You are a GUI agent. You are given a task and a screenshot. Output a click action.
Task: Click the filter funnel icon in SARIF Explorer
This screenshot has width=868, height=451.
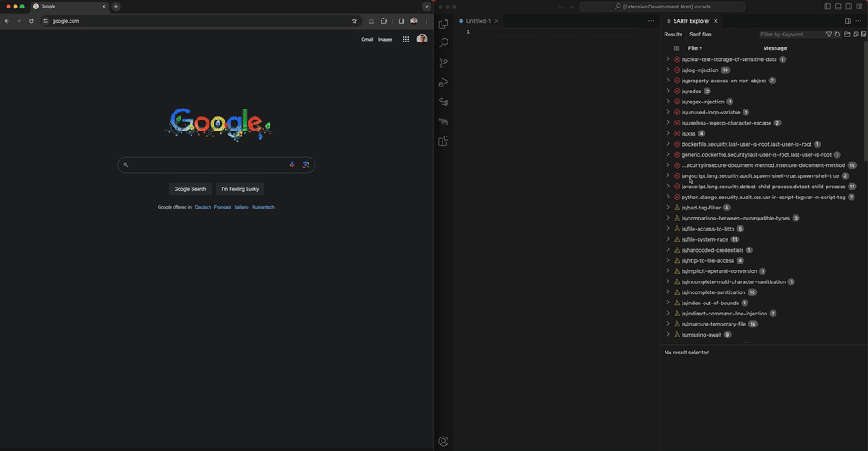pyautogui.click(x=829, y=34)
